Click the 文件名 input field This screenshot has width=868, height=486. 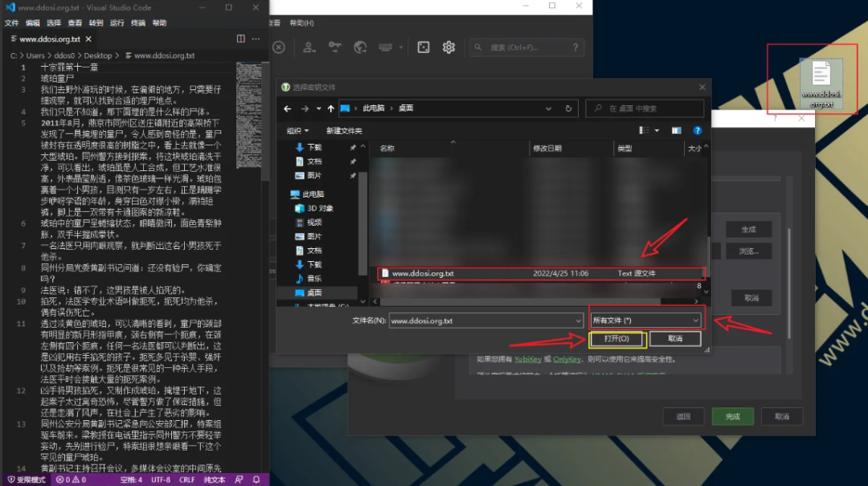pos(485,321)
